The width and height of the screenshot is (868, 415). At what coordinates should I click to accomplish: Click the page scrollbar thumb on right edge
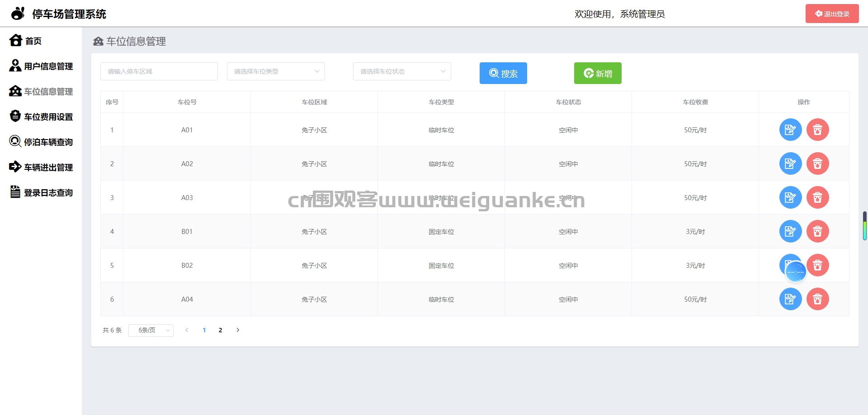[864, 226]
